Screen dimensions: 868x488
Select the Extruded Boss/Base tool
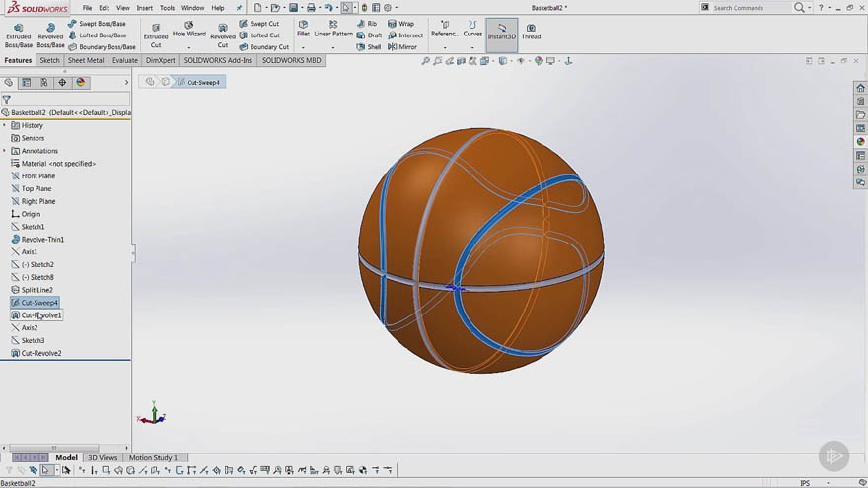tap(19, 35)
